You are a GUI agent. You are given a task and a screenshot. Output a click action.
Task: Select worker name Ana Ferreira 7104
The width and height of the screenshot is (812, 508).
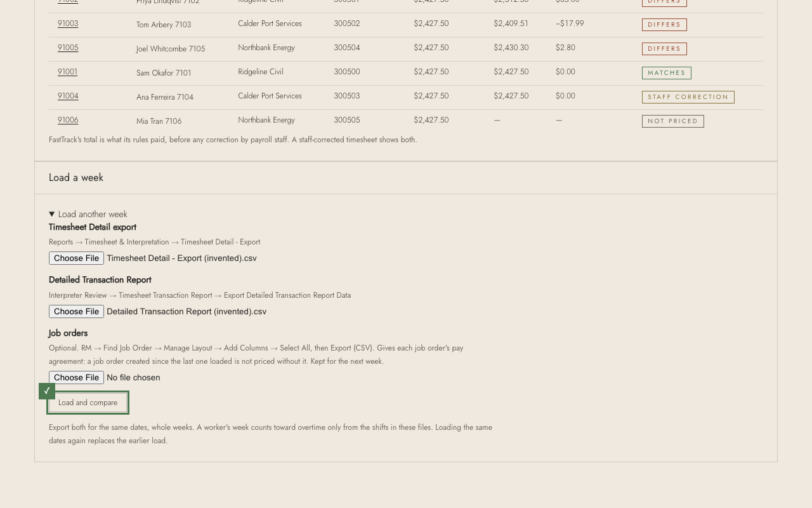tap(165, 97)
